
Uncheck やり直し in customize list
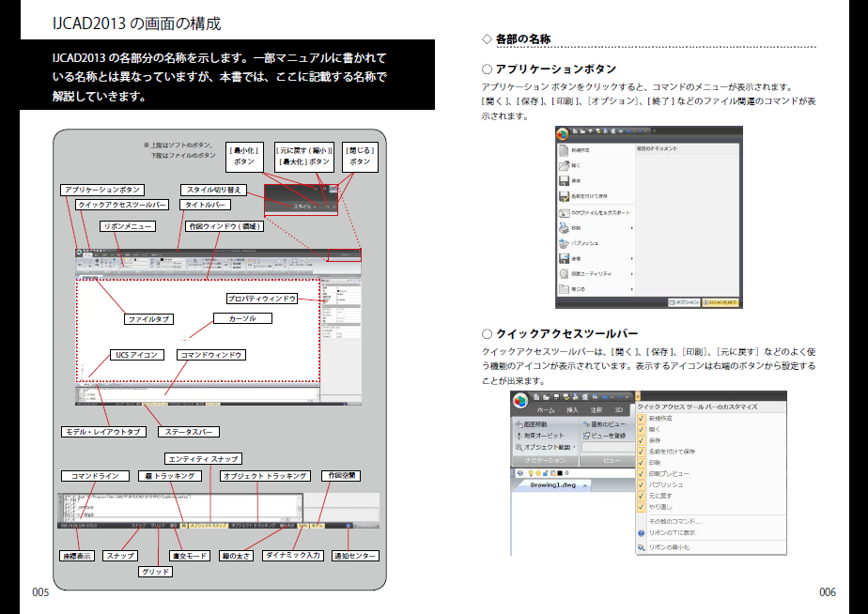pos(641,507)
